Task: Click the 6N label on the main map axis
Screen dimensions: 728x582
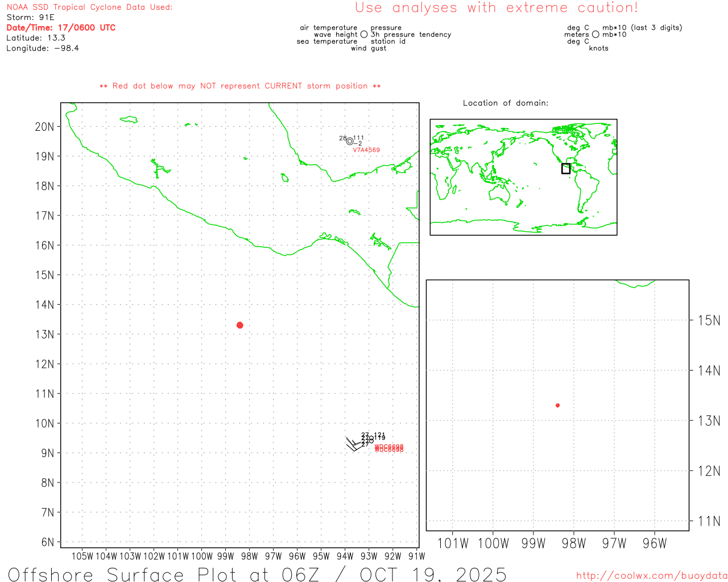Action: point(48,542)
